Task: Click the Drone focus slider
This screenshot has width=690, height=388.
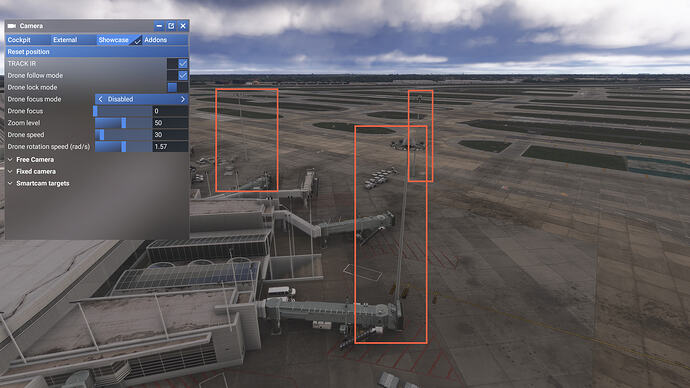Action: (x=123, y=111)
